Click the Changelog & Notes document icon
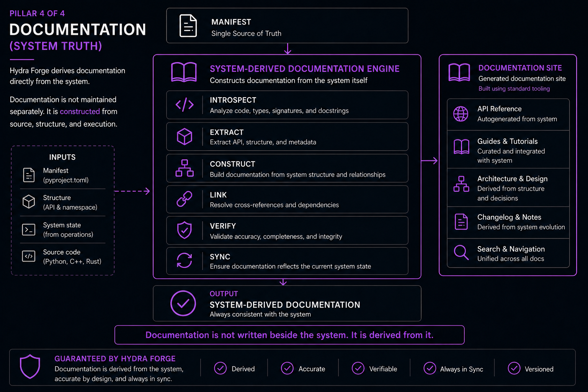The image size is (588, 392). (461, 222)
